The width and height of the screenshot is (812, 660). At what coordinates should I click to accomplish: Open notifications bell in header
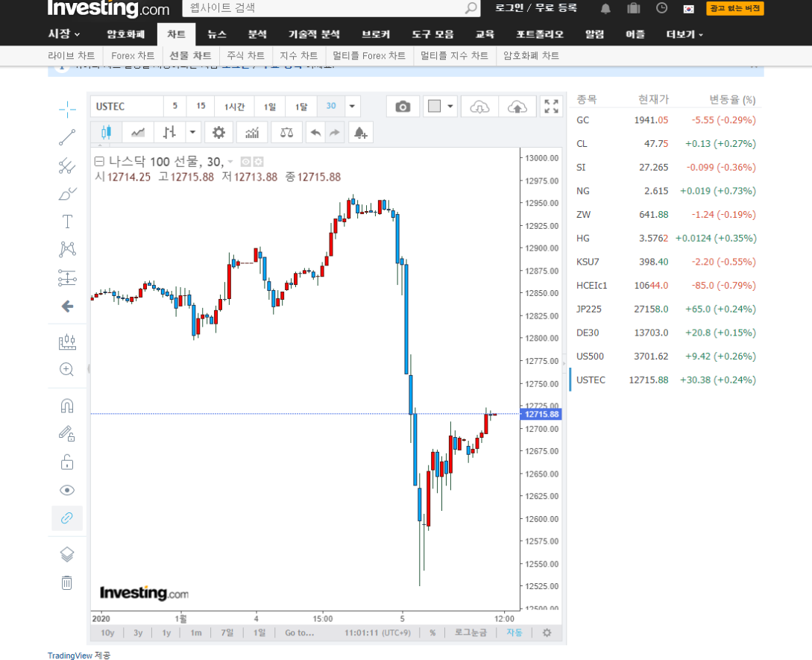605,8
